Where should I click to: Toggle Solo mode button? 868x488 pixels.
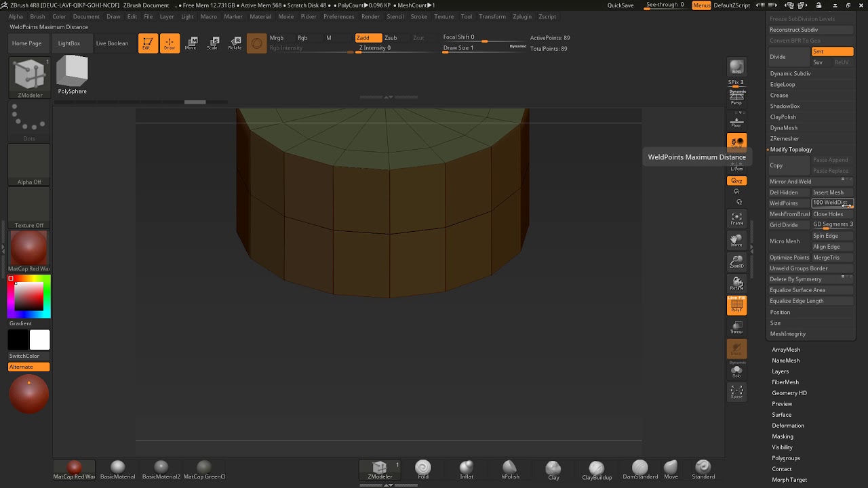[736, 371]
